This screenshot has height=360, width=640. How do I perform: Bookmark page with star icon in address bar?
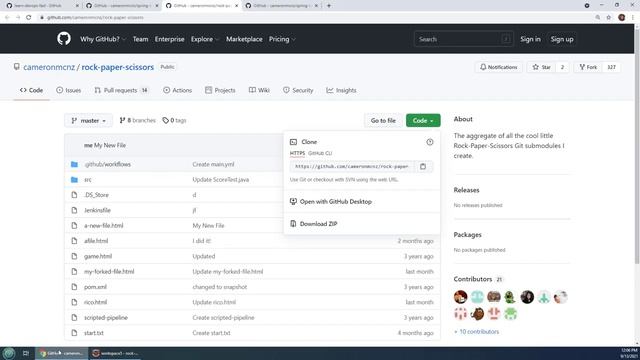[x=609, y=17]
